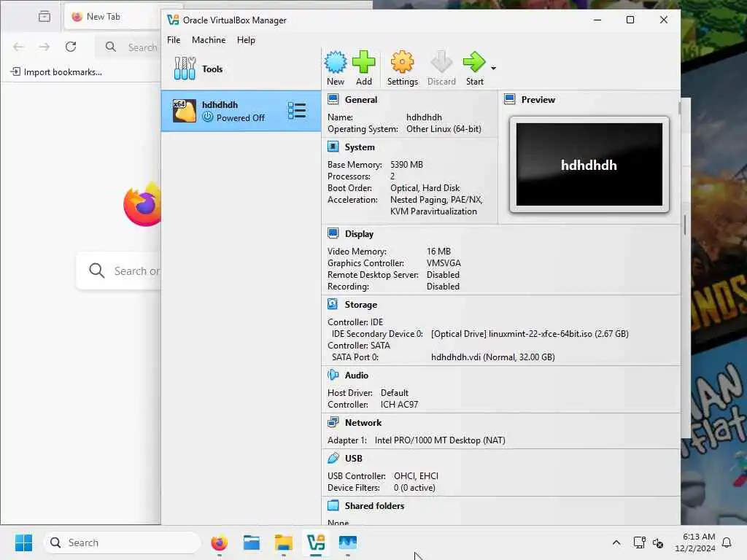Screen dimensions: 747x560
Task: Click the New virtual machine icon
Action: [336, 63]
